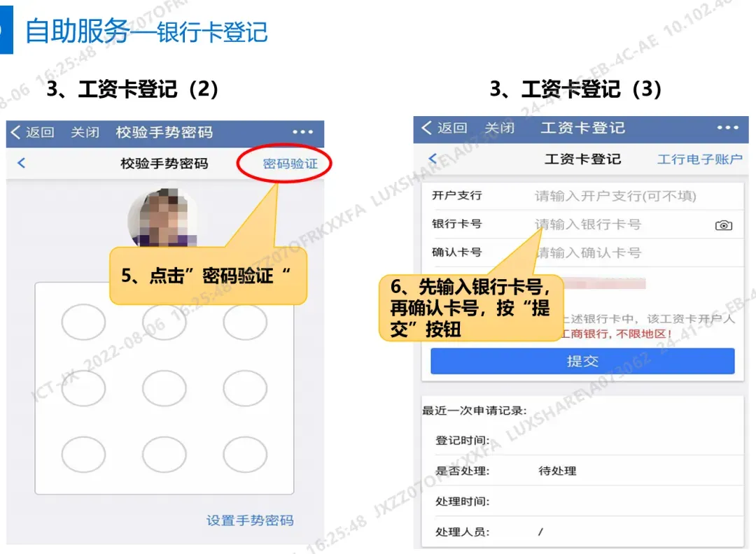
Task: Click 关闭 on the salary card registration header
Action: [499, 128]
